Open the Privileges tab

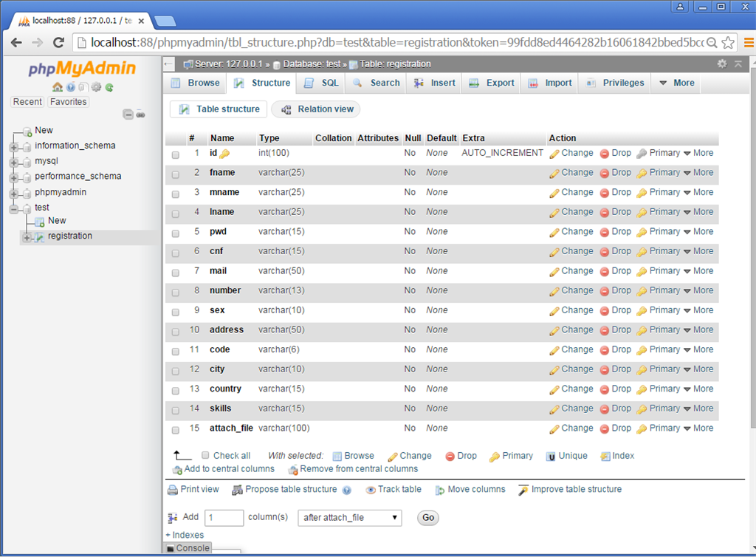[615, 83]
